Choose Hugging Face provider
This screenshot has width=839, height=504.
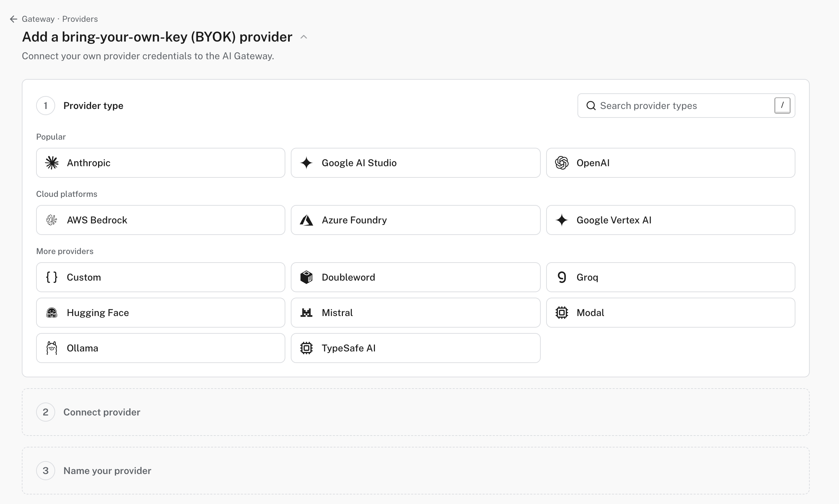161,313
